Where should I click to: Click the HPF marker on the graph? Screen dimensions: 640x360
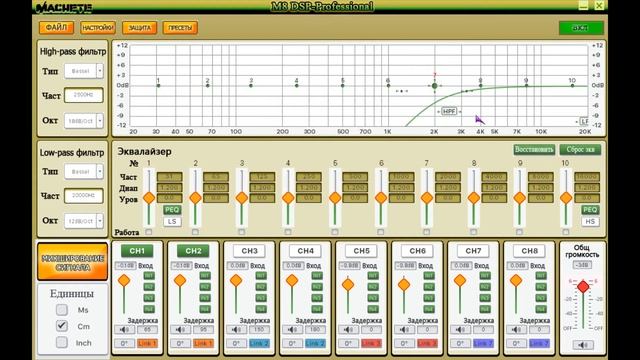tap(449, 111)
